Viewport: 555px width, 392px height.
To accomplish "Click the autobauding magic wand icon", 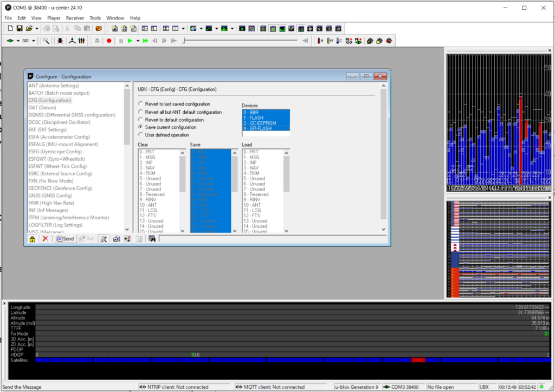I will pyautogui.click(x=46, y=41).
